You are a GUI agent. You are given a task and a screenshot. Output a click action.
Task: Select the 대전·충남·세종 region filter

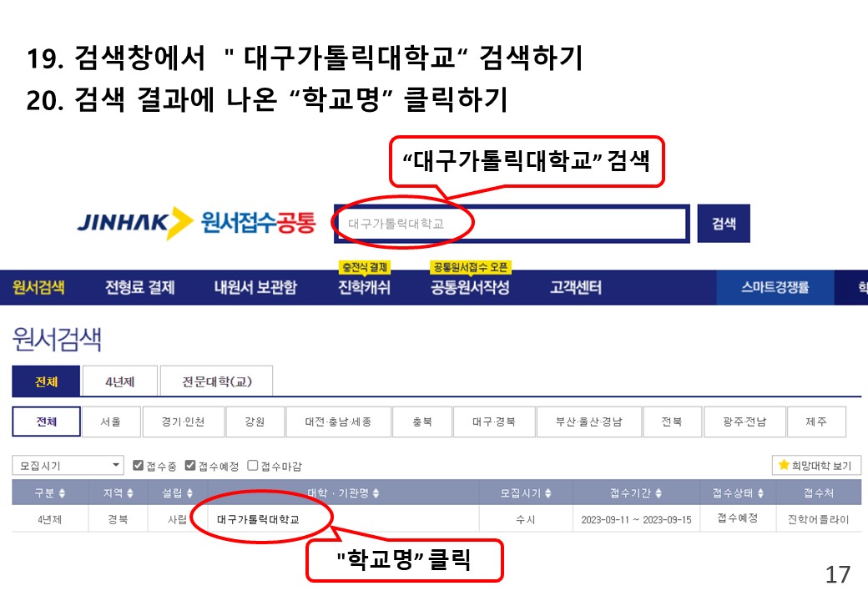click(338, 422)
